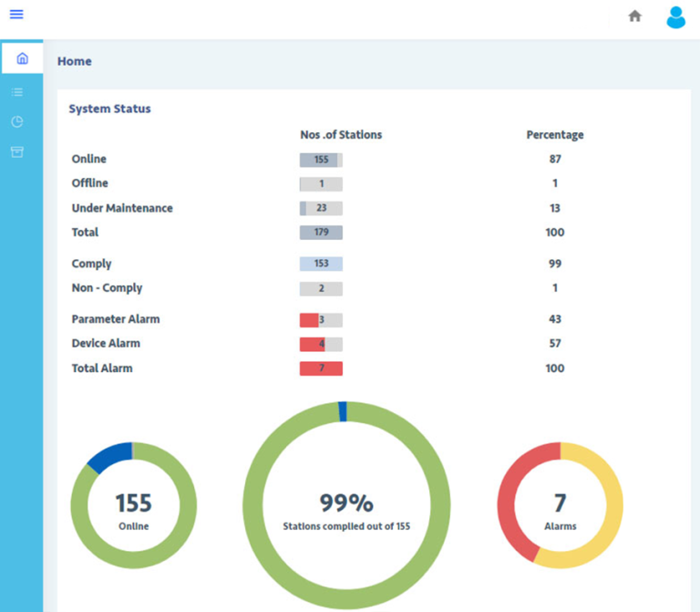Click the Comply bar showing 153
The width and height of the screenshot is (700, 612).
click(x=321, y=264)
